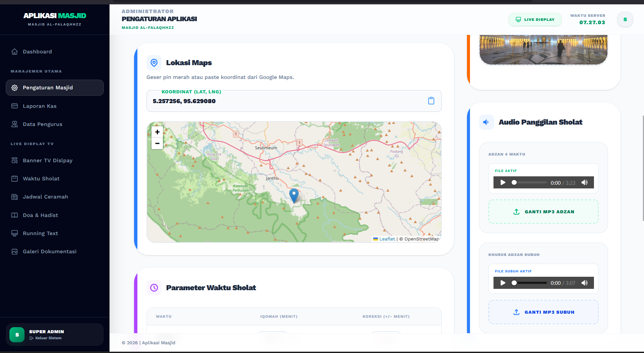Click the Parameter Waktu Sholat clock icon
Image resolution: width=644 pixels, height=353 pixels.
coord(154,288)
